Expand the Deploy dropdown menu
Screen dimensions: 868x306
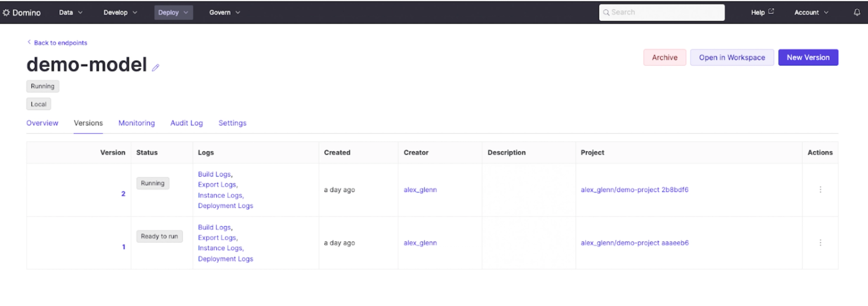[174, 12]
